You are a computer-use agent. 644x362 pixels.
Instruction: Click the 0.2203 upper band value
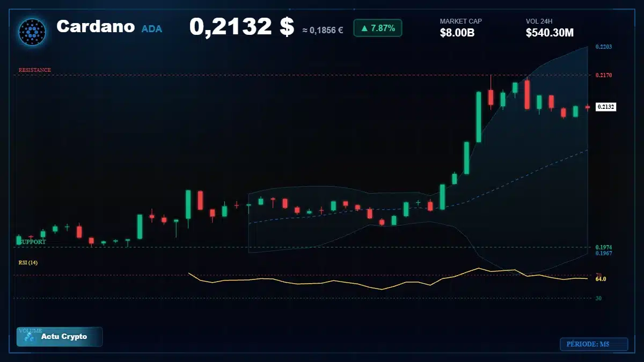pyautogui.click(x=604, y=47)
